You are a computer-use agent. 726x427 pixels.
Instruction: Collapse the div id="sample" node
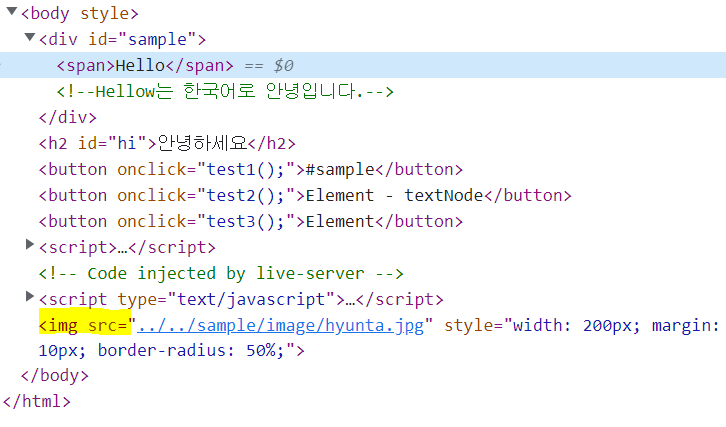[x=30, y=37]
